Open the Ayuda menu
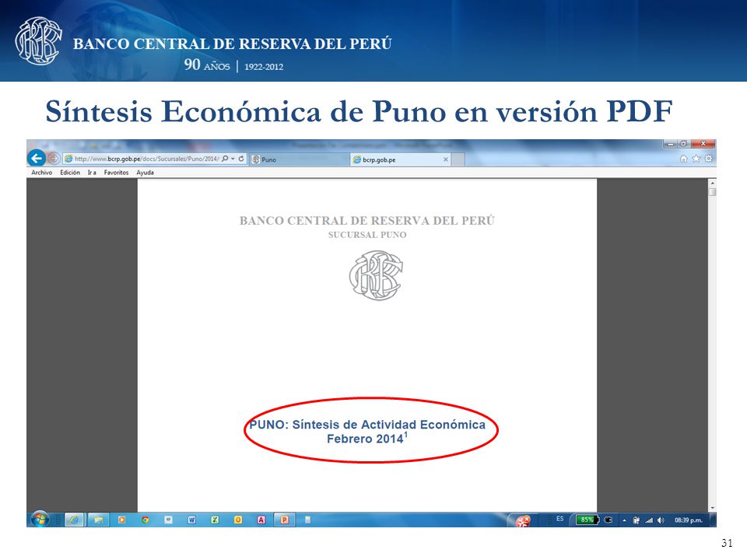 (146, 173)
